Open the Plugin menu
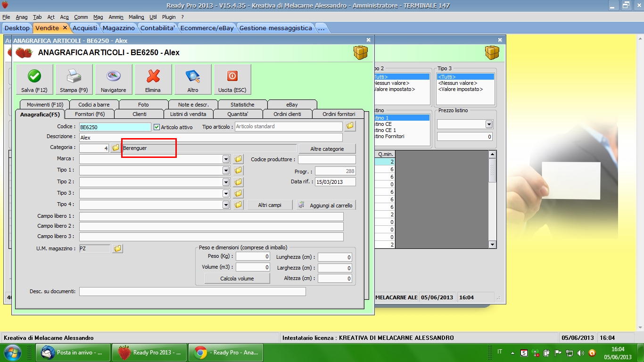The image size is (644, 362). [169, 17]
